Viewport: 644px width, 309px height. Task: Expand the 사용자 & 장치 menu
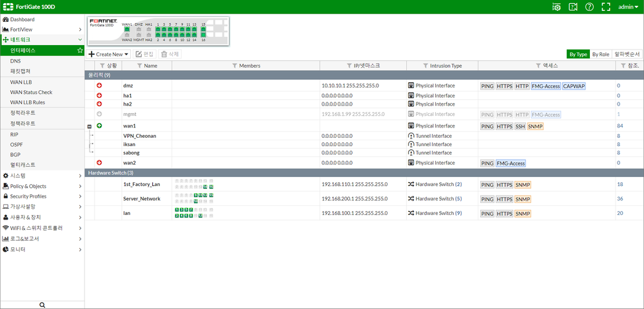pos(43,217)
